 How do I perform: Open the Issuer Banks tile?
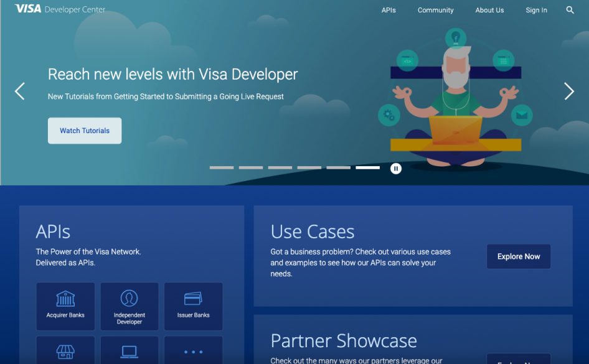[194, 306]
